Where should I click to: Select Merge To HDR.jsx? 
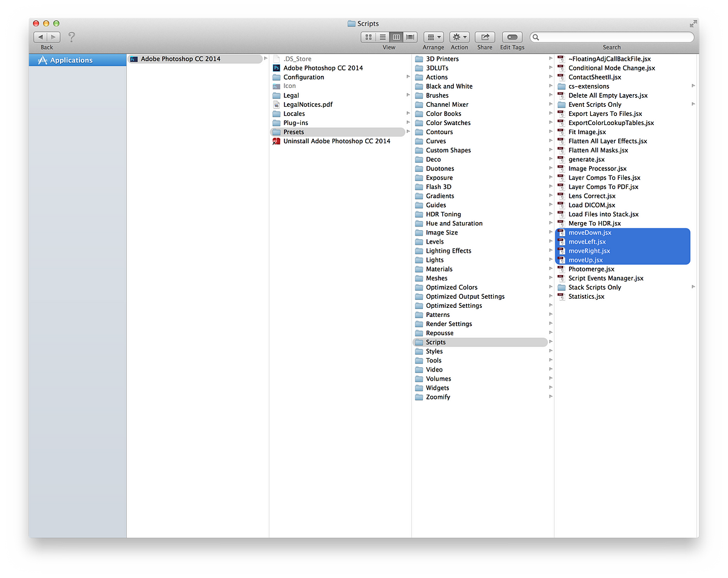pyautogui.click(x=595, y=223)
